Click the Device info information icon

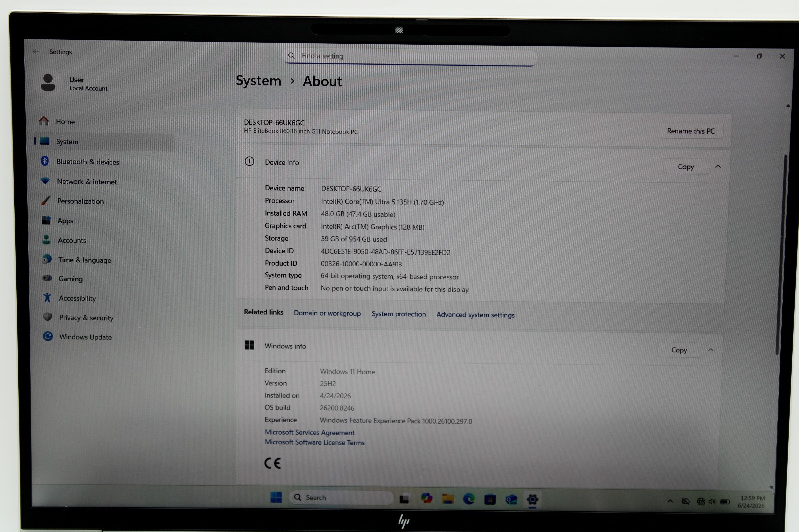(x=249, y=161)
